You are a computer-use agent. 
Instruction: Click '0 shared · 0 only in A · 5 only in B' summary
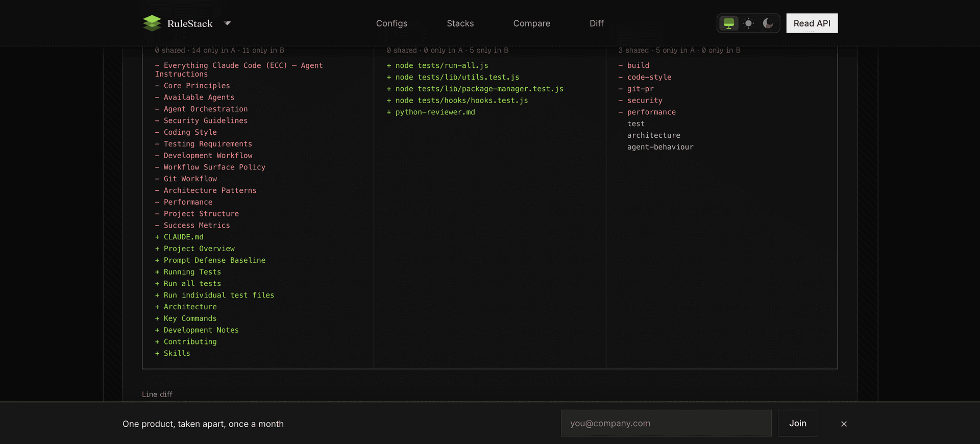[x=448, y=51]
